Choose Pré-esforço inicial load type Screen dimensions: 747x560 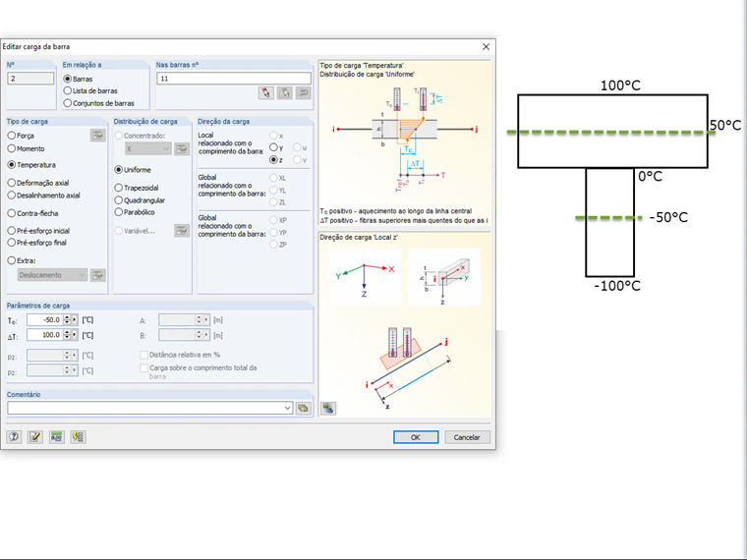12,231
